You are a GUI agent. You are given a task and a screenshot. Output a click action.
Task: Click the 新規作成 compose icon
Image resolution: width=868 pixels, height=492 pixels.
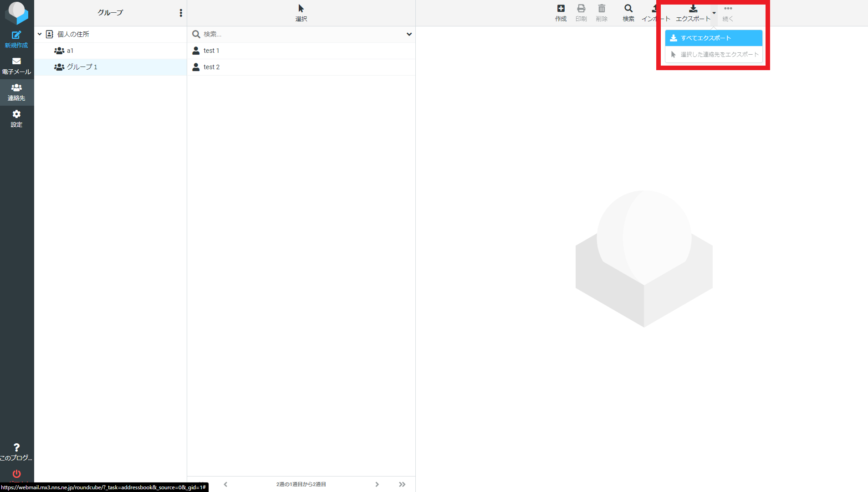[x=16, y=36]
